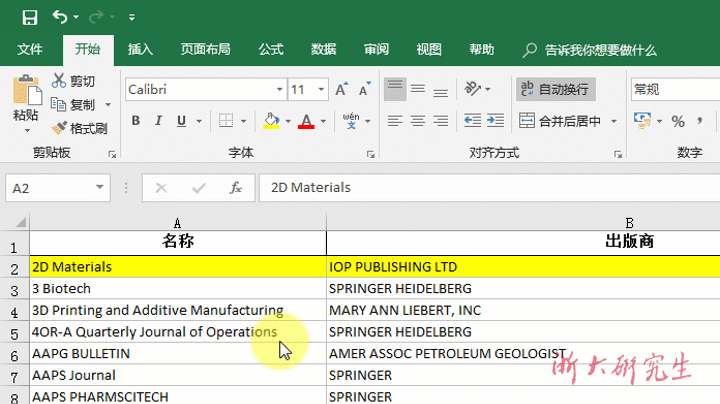The image size is (720, 404).
Task: Open 对齐方式 dialog launcher
Action: tap(618, 155)
